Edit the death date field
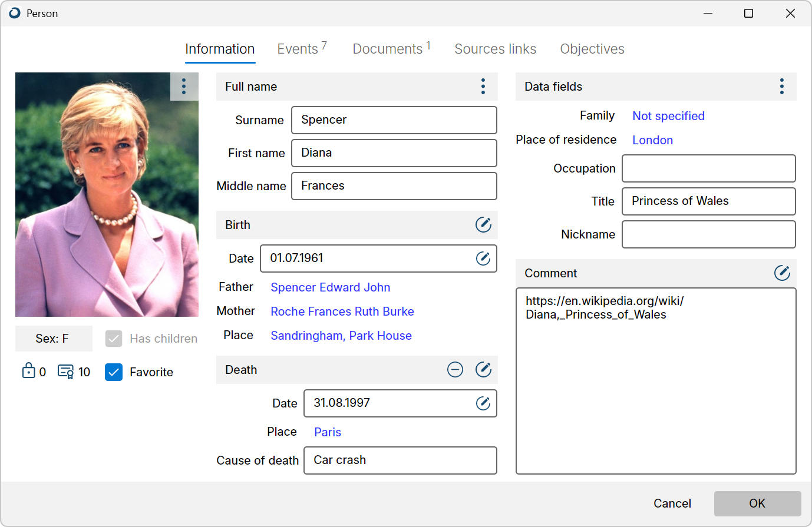Viewport: 812px width, 527px height. (x=483, y=403)
